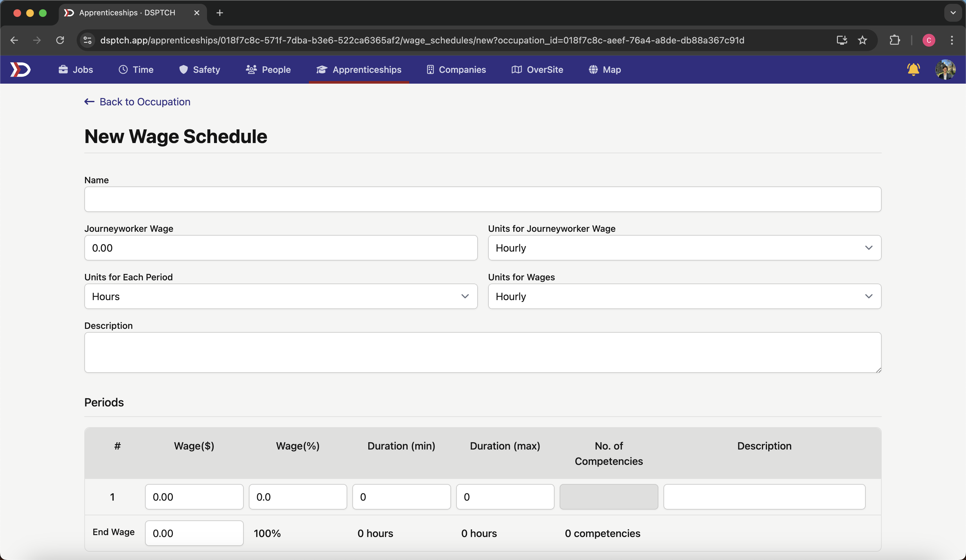
Task: Select the Apprenticeships · DSPTCH browser tab
Action: tap(132, 13)
